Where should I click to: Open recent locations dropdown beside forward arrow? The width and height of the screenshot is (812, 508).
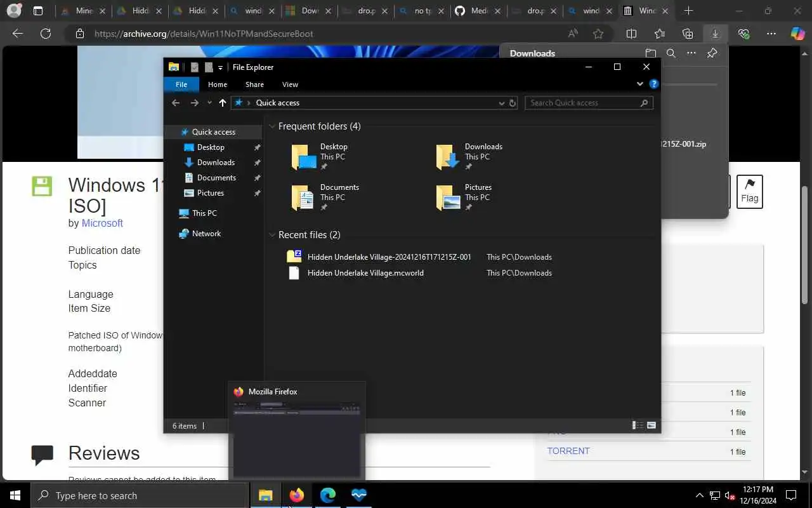coord(209,103)
